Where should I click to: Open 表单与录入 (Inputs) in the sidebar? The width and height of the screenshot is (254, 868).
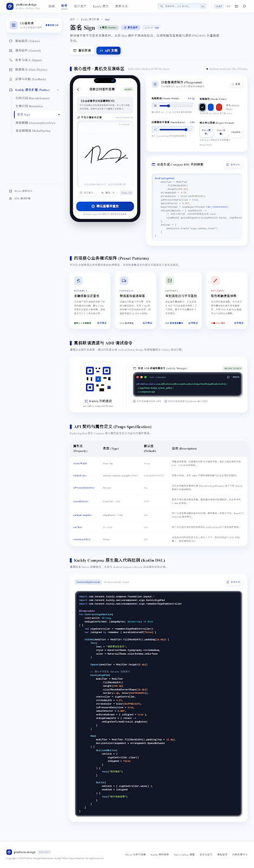(x=34, y=60)
